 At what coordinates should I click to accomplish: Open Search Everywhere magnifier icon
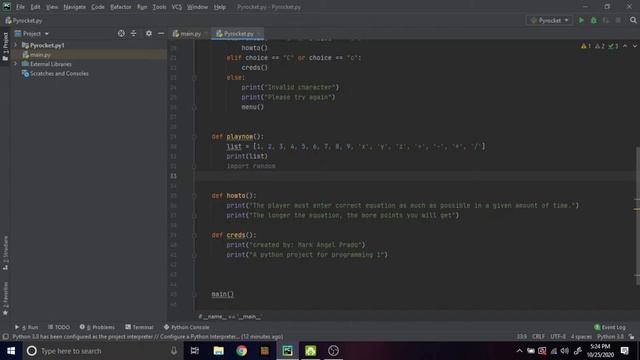[x=633, y=20]
